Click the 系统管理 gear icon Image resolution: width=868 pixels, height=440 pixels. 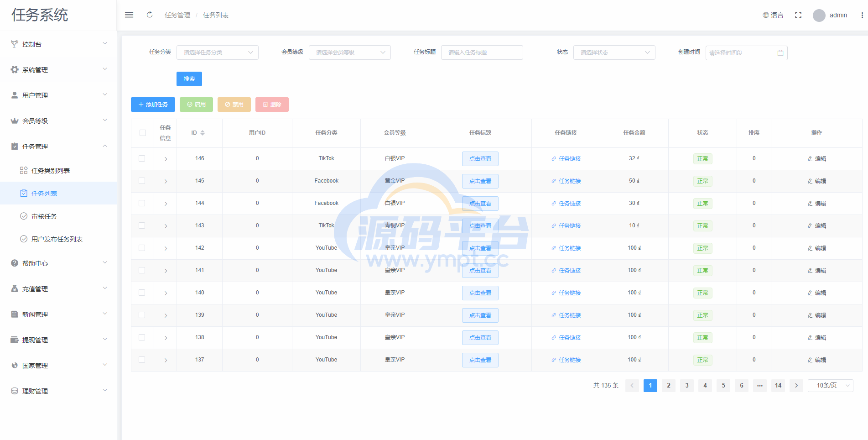[x=15, y=69]
